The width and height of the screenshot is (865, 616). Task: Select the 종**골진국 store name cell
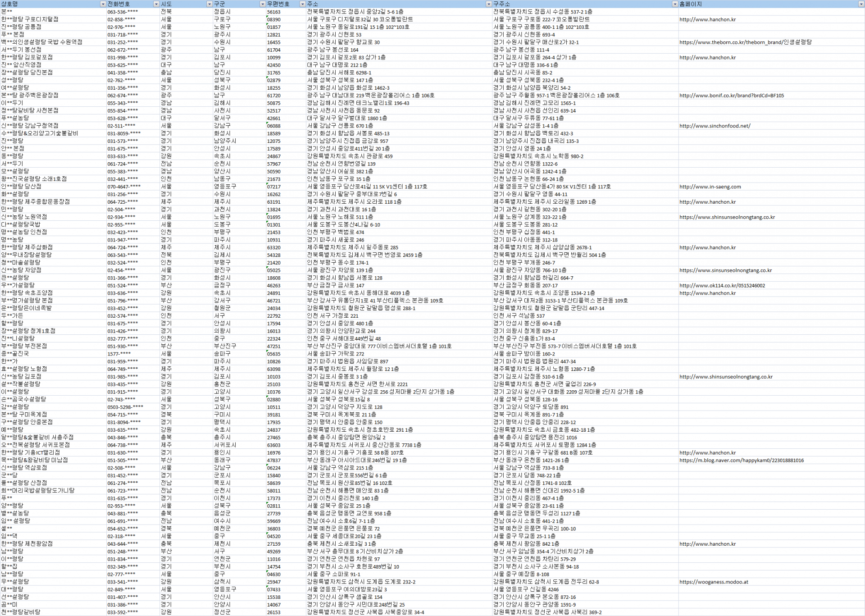[x=15, y=354]
